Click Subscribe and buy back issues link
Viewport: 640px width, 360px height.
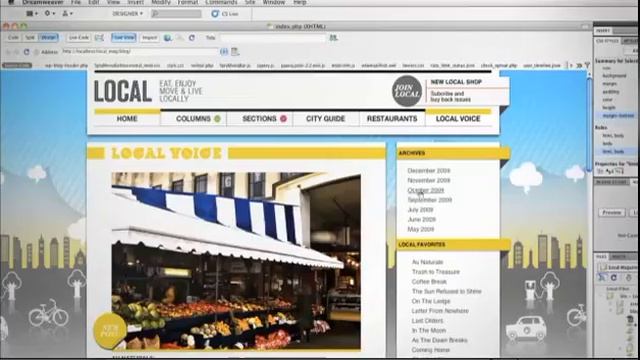coord(451,96)
